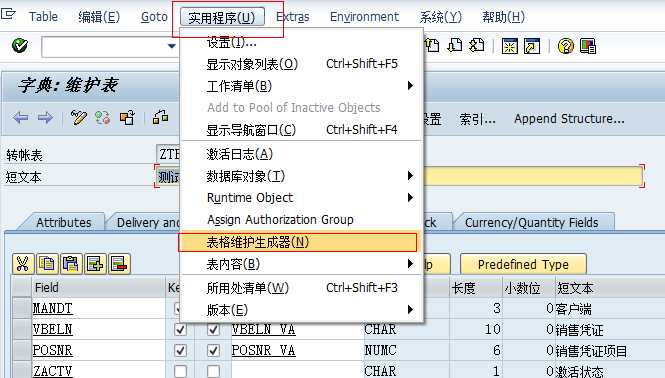Toggle Display/Change pencil icon

point(78,118)
